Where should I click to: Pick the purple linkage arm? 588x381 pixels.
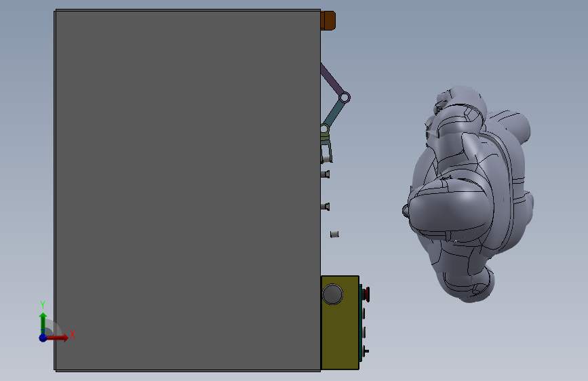[332, 80]
